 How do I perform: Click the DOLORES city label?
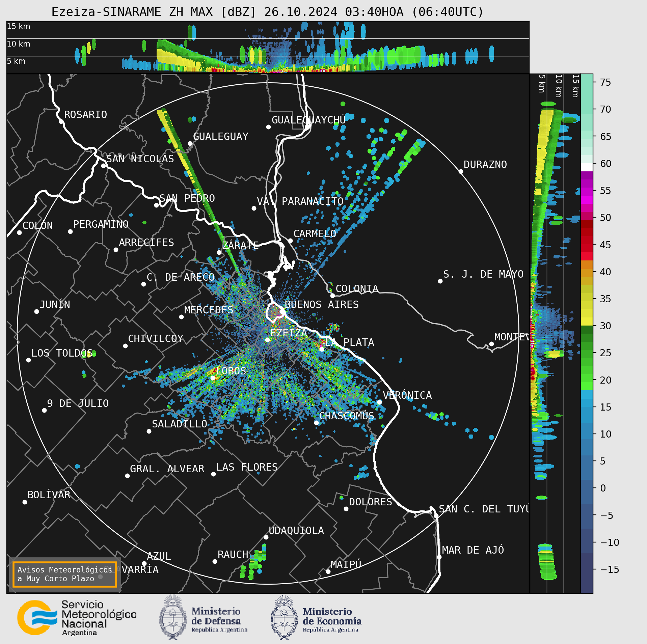pos(371,502)
